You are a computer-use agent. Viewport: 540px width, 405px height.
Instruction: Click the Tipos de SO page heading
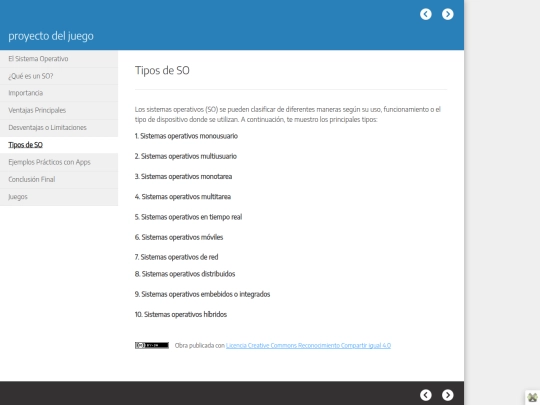click(162, 71)
